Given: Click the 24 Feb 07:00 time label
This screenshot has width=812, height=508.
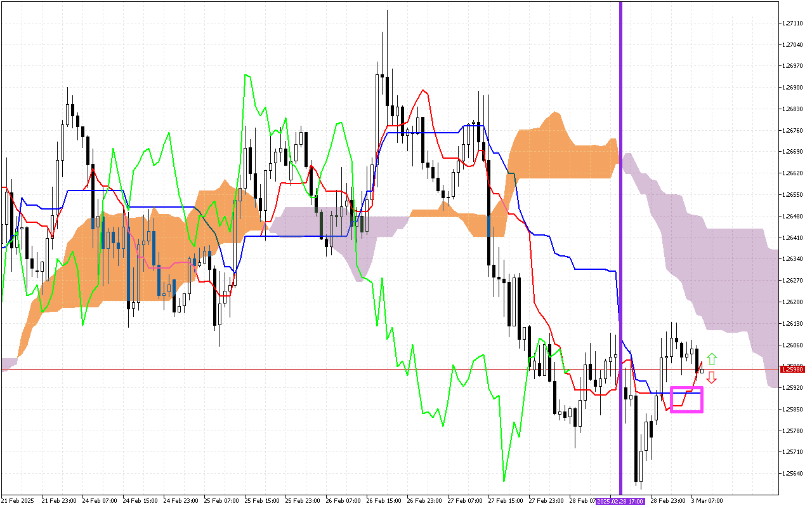Looking at the screenshot, I should (98, 501).
